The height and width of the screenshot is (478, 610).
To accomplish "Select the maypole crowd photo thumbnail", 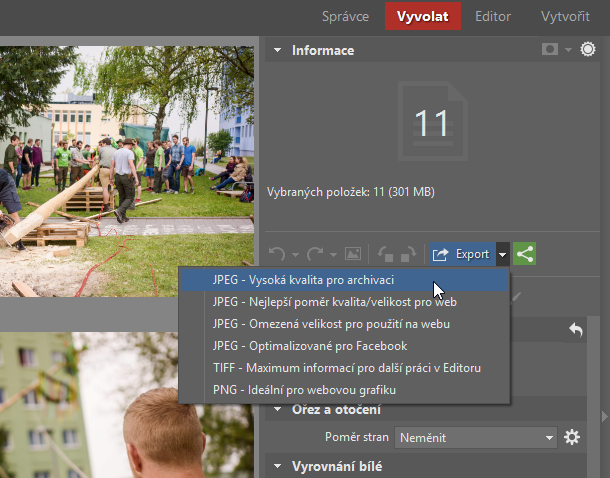I will coord(127,171).
